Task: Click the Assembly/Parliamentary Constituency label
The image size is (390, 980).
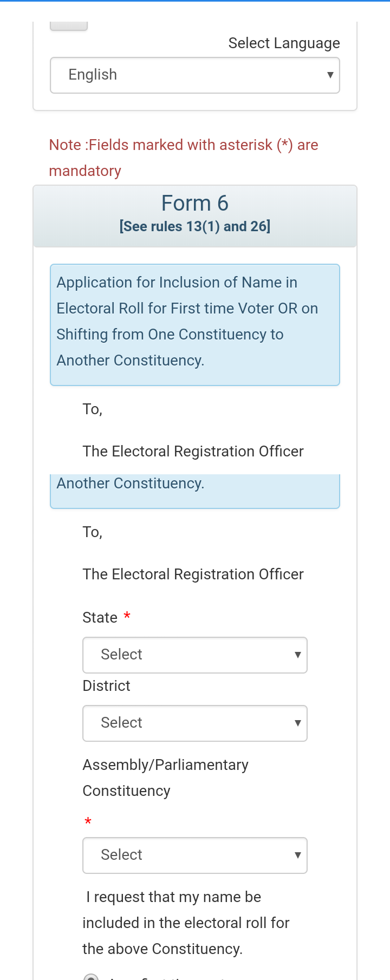Action: 165,778
